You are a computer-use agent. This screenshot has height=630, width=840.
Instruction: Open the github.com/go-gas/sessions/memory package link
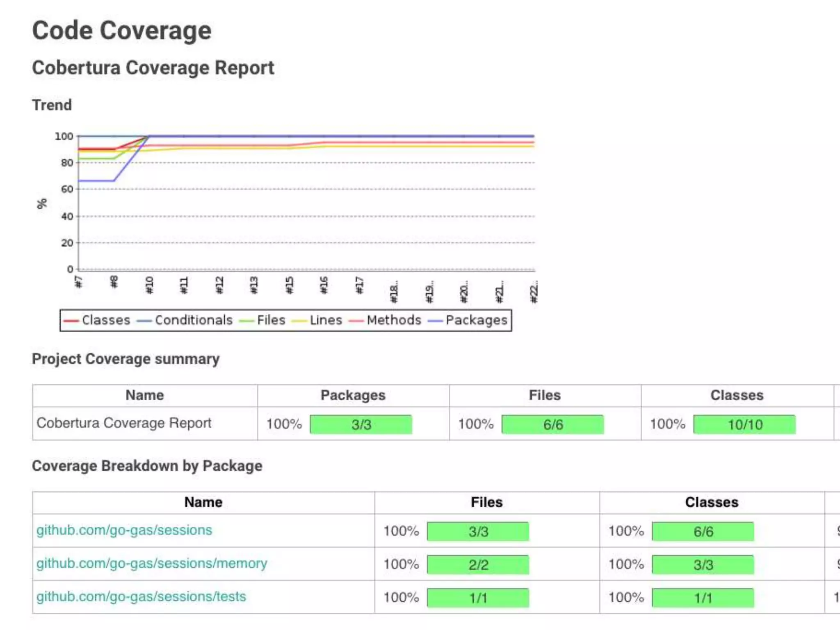click(151, 563)
